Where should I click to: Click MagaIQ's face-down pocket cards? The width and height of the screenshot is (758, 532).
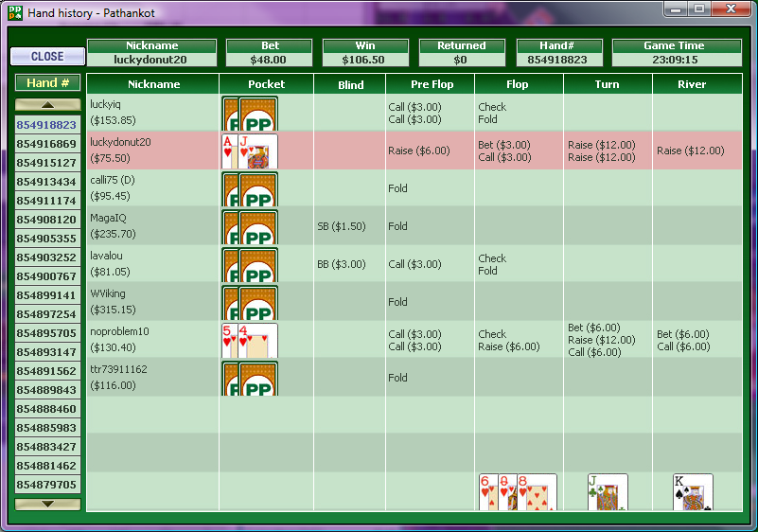pos(250,227)
